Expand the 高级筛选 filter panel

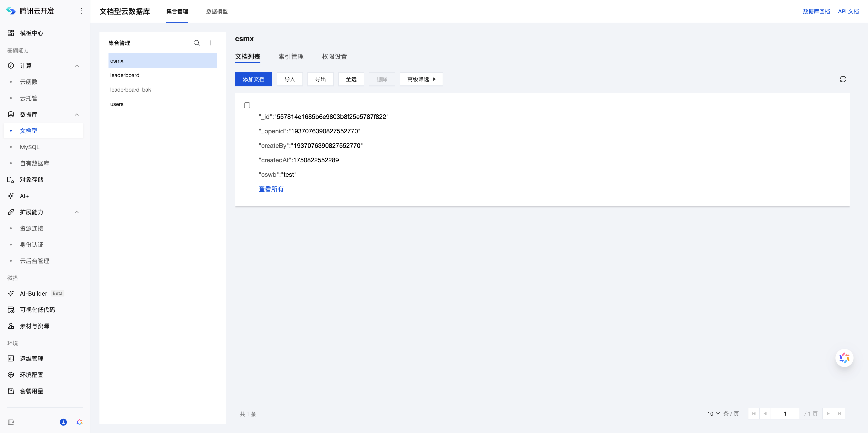[x=421, y=79]
